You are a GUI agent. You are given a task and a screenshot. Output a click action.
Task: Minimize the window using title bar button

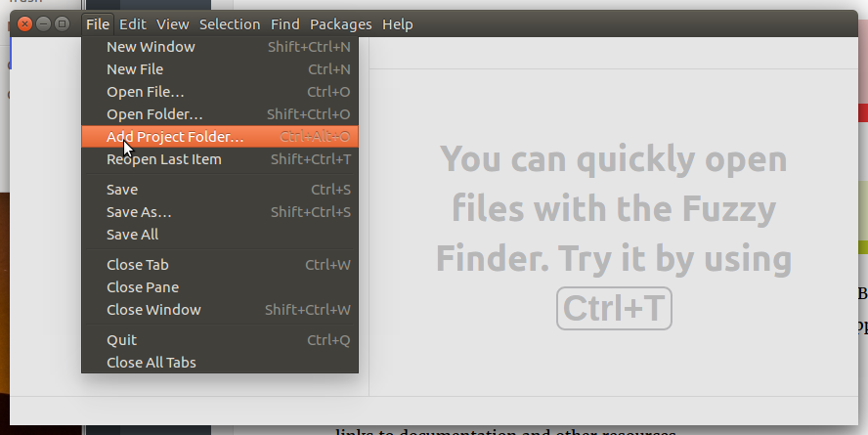point(43,23)
